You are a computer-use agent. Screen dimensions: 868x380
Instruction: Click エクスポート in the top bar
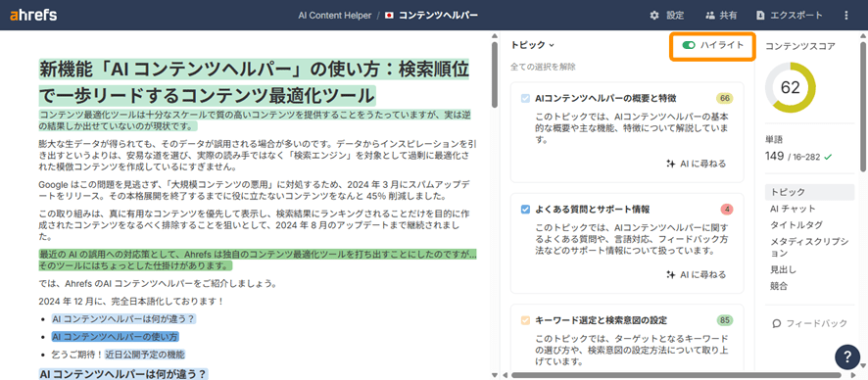coord(796,16)
